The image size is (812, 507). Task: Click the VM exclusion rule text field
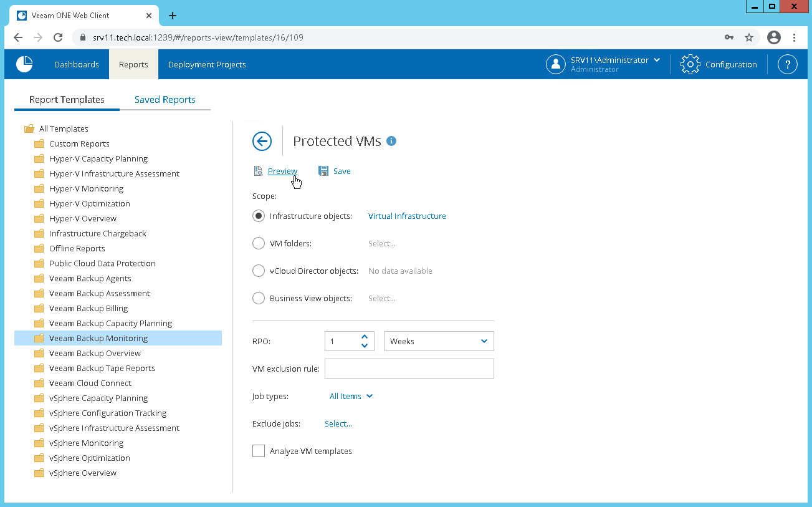pos(409,369)
